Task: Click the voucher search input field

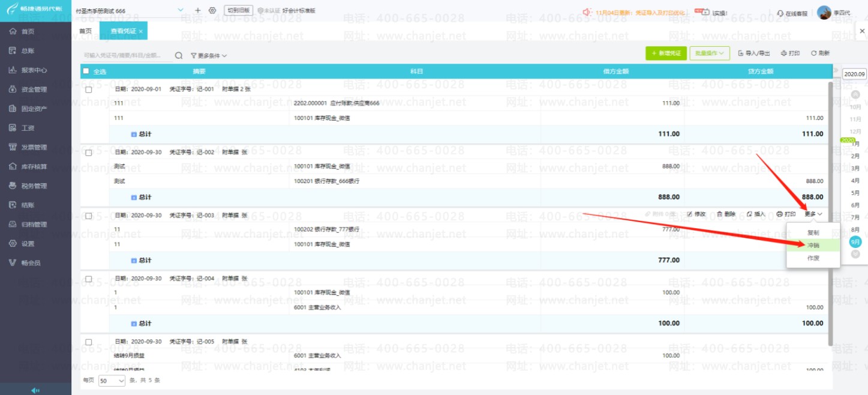Action: click(x=127, y=56)
